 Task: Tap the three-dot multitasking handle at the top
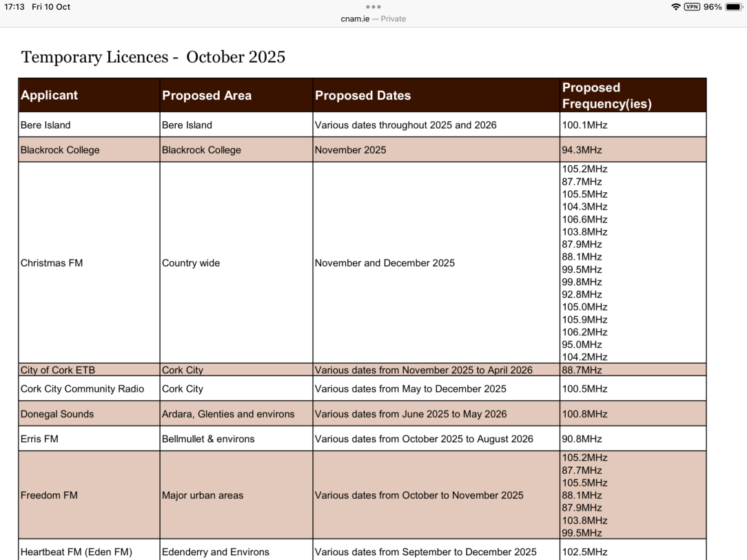click(x=373, y=7)
